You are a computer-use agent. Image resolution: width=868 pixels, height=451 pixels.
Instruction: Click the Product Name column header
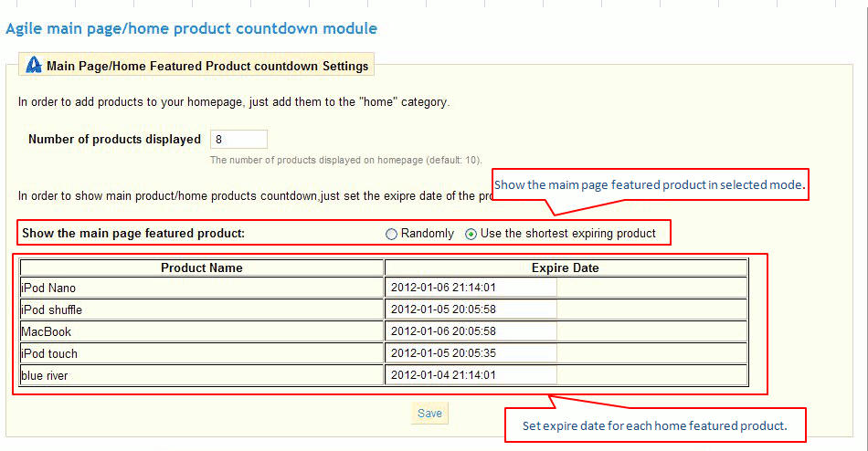coord(202,267)
